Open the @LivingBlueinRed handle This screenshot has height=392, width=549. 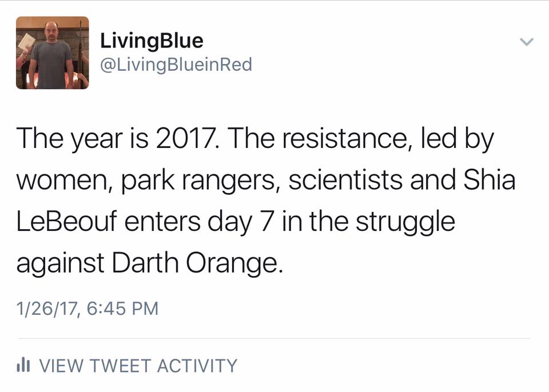click(x=176, y=65)
